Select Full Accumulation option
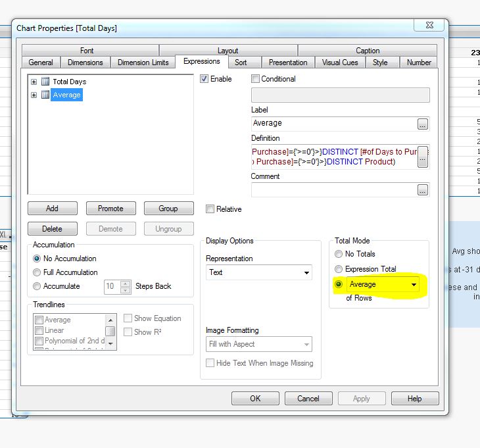480x448 pixels. [x=37, y=272]
